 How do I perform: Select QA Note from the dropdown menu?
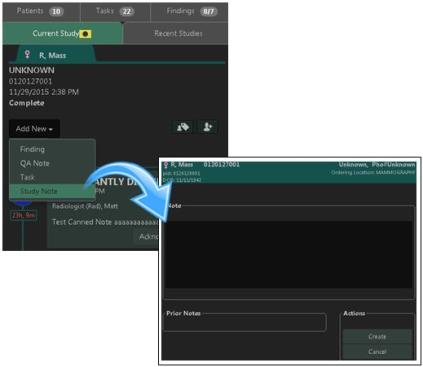[35, 163]
